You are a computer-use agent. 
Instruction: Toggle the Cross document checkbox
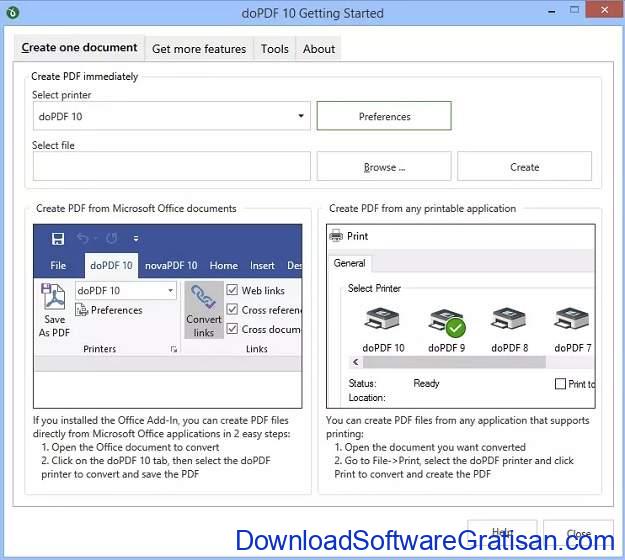(232, 329)
